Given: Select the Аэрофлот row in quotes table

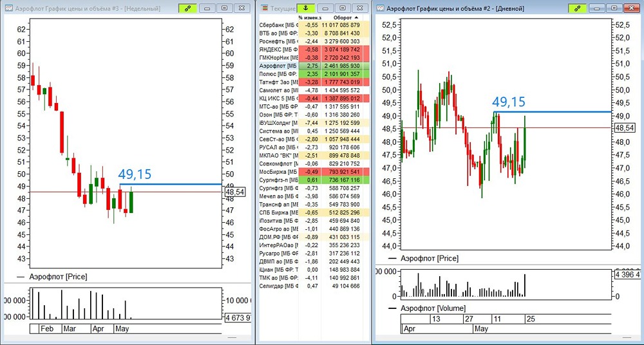Looking at the screenshot, I should pos(313,66).
